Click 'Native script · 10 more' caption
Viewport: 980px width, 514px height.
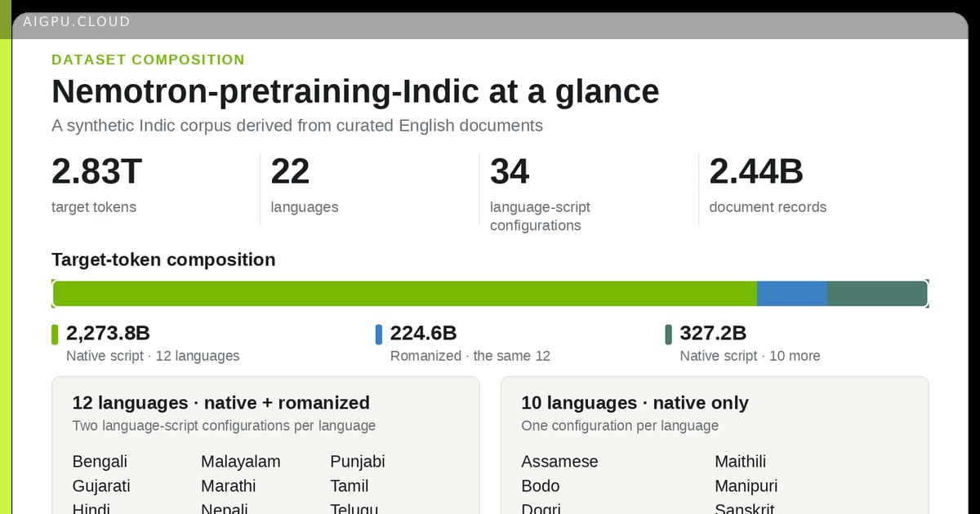tap(750, 356)
